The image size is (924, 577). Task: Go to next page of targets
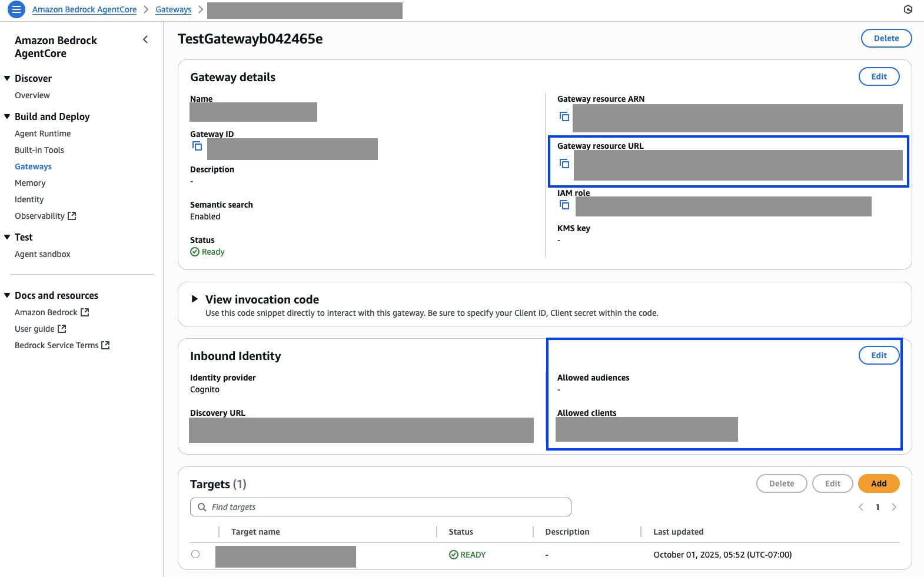point(893,507)
